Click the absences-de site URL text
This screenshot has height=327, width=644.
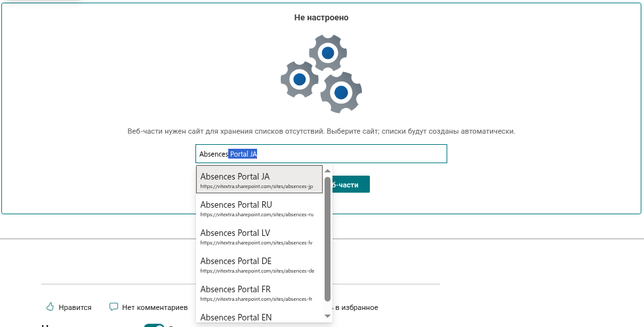pos(258,271)
